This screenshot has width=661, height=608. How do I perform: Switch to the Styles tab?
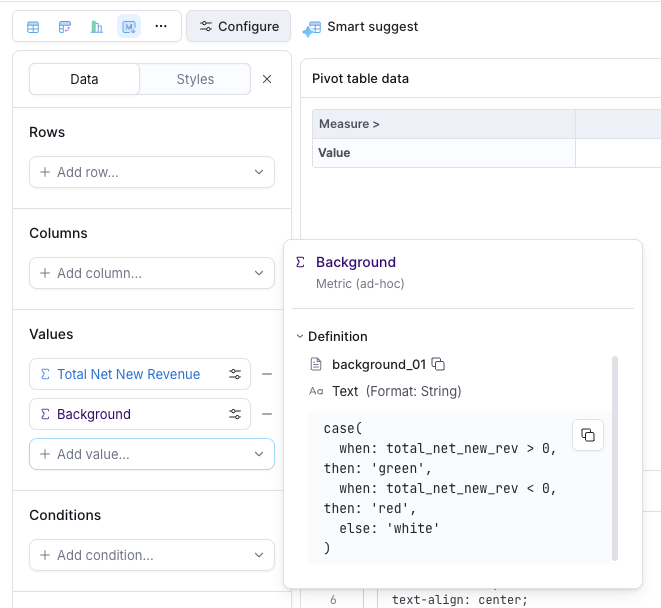click(195, 79)
